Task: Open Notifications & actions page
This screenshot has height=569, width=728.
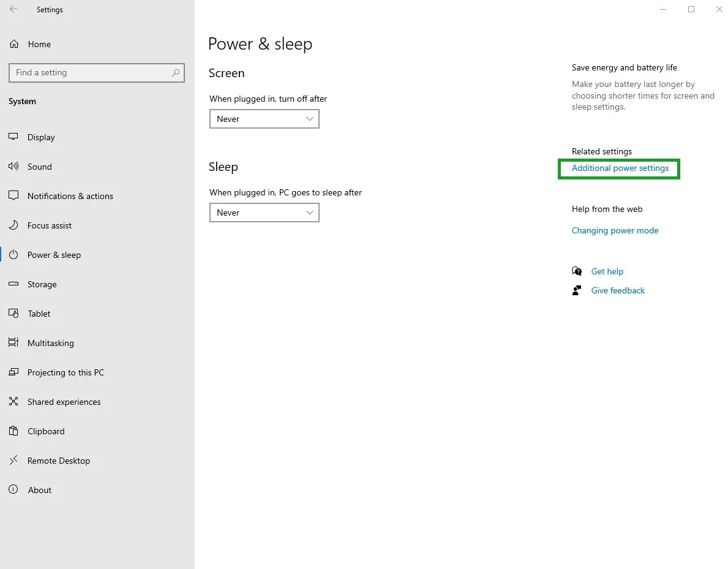Action: (70, 196)
